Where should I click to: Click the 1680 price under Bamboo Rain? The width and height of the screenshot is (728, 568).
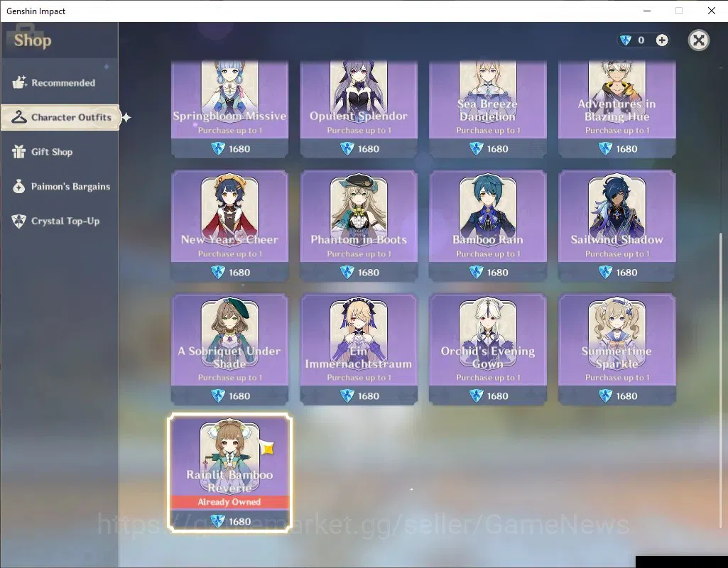tap(498, 273)
